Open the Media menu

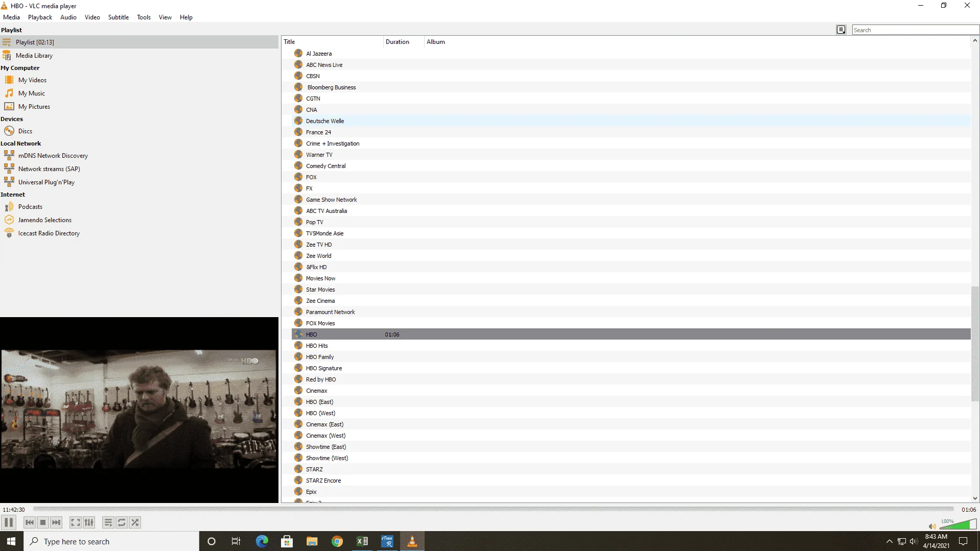tap(11, 17)
